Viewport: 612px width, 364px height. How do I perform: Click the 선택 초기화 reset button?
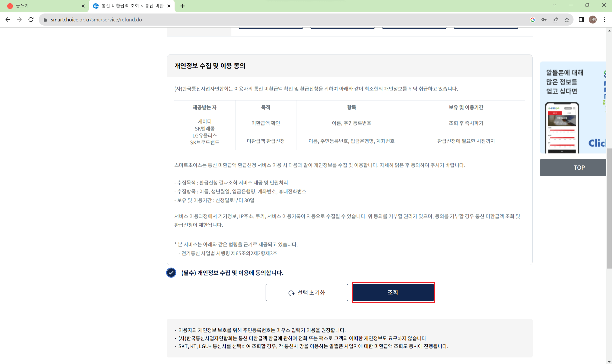[x=307, y=292]
